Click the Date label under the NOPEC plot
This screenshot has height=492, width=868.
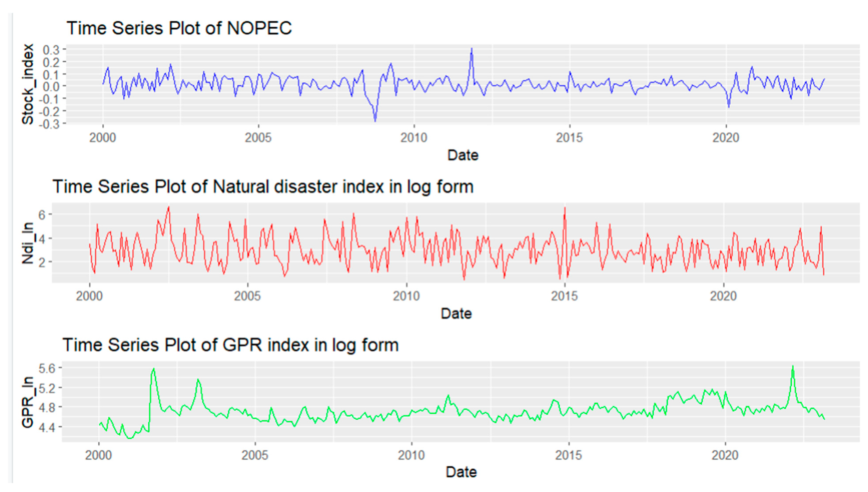(x=463, y=155)
